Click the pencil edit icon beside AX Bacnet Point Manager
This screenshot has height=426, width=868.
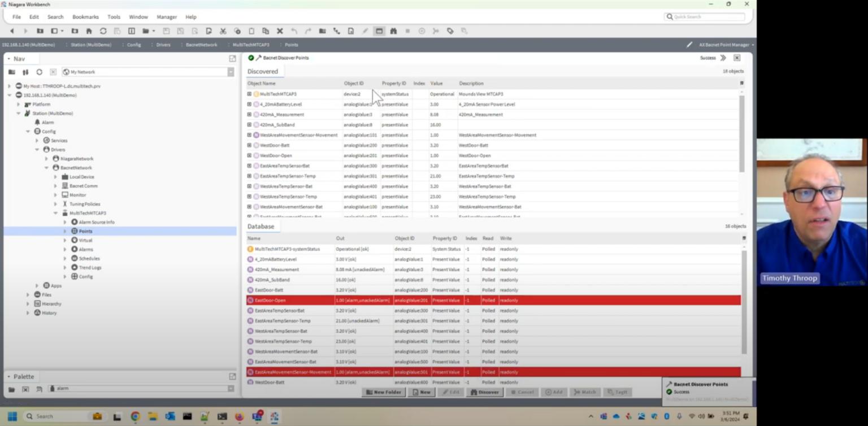pos(689,45)
